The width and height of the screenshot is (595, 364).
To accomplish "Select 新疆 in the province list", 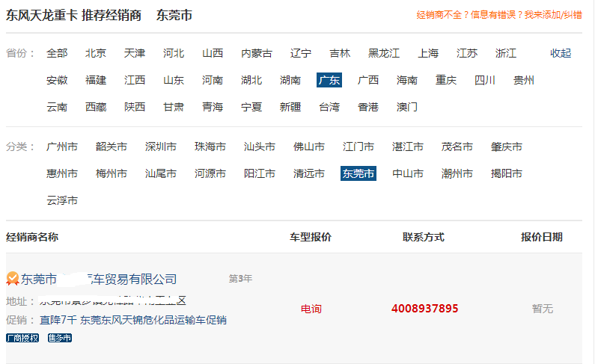I will 290,107.
